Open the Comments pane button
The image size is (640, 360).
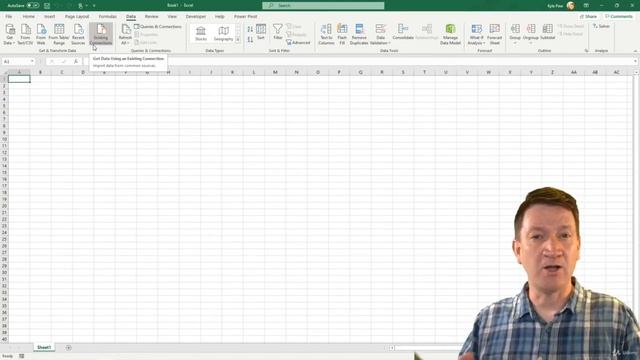click(619, 16)
